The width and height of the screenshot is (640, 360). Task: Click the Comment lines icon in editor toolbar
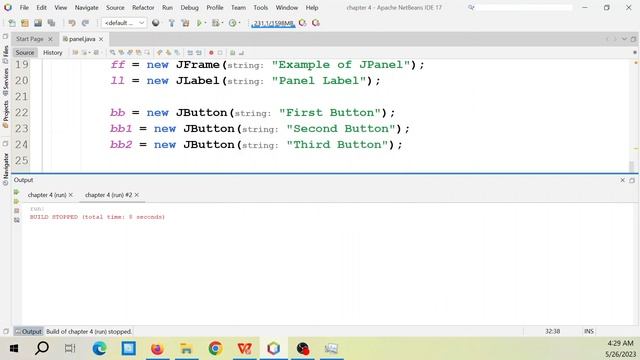click(232, 53)
